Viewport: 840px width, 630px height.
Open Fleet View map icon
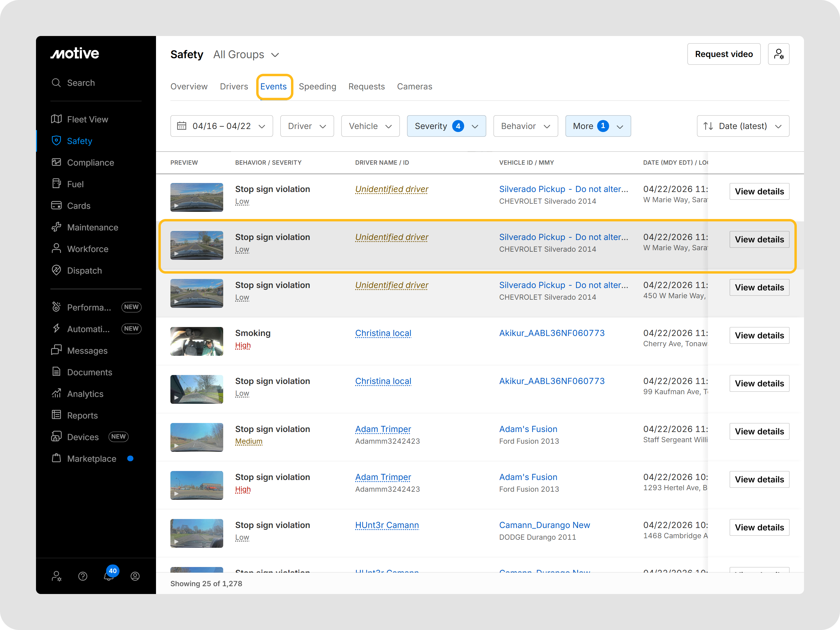(56, 119)
